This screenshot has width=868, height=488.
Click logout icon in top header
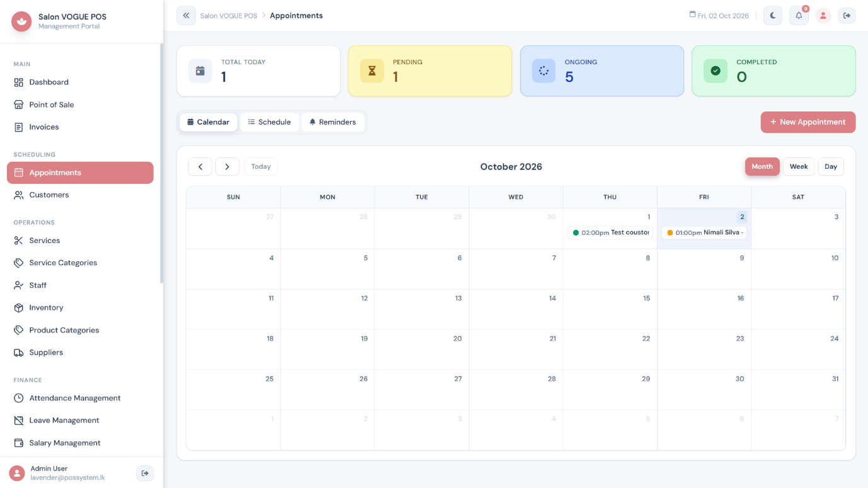coord(847,16)
